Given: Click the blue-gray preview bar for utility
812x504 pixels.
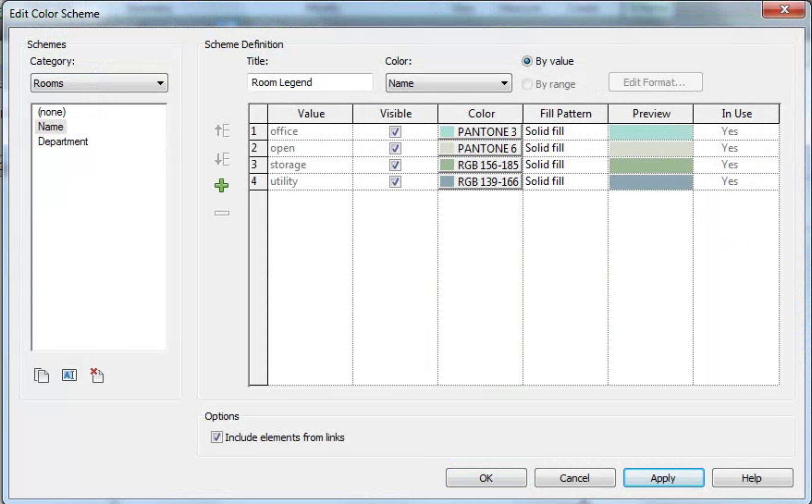Looking at the screenshot, I should [x=651, y=181].
